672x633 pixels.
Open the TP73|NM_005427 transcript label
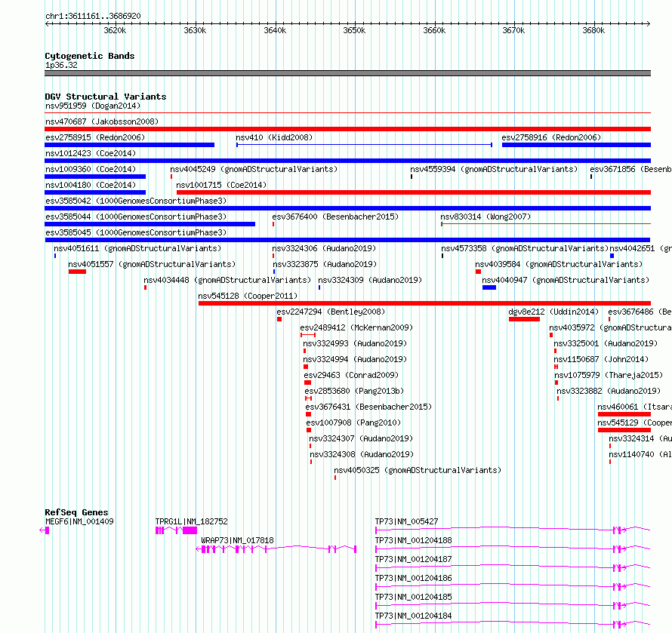[x=406, y=521]
